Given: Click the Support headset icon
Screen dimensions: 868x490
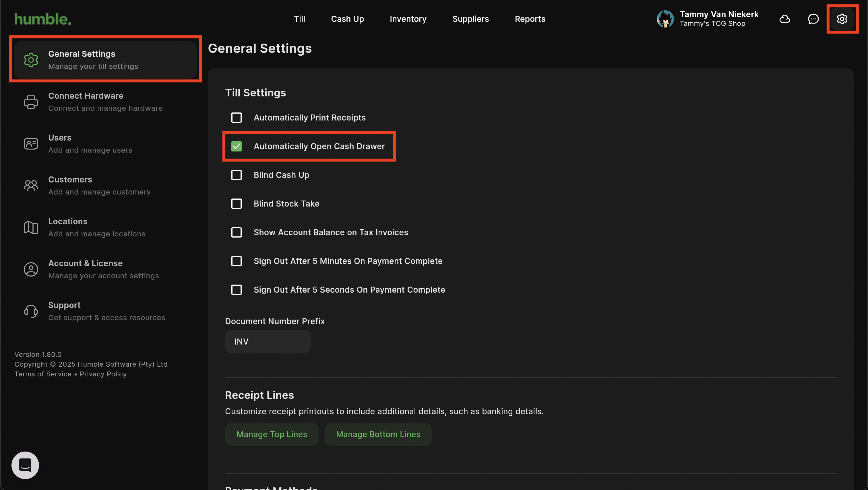Looking at the screenshot, I should [x=31, y=311].
